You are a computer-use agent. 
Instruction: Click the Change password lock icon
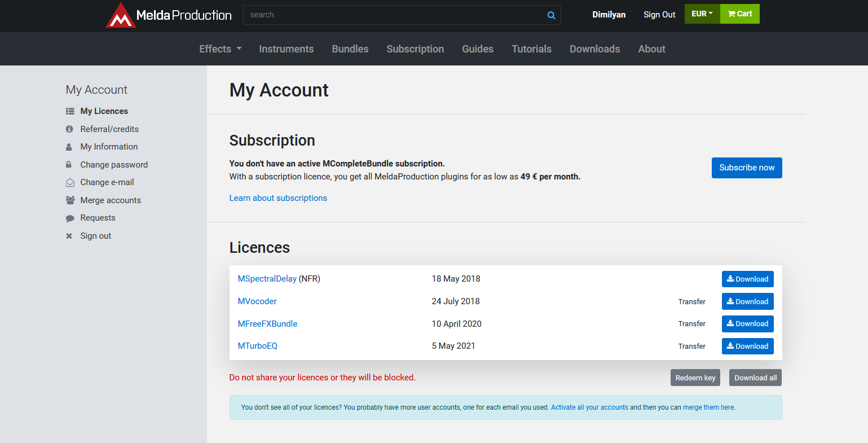coord(69,165)
